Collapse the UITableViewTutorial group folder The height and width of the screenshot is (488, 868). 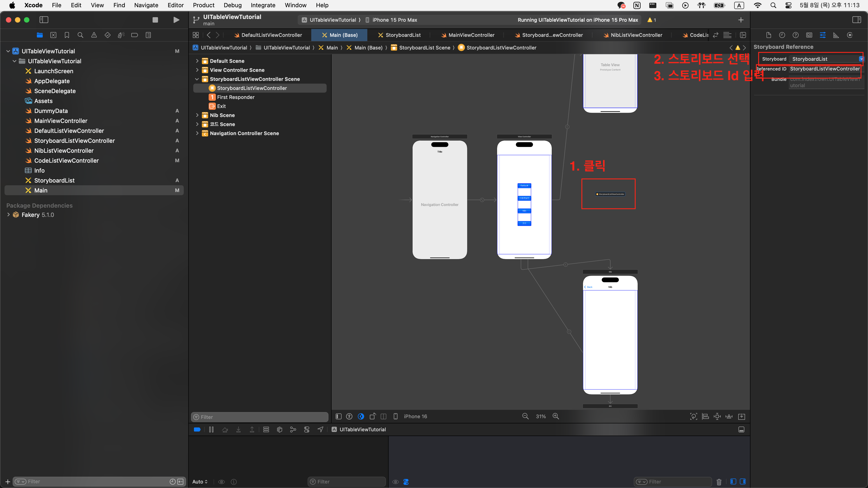click(14, 61)
